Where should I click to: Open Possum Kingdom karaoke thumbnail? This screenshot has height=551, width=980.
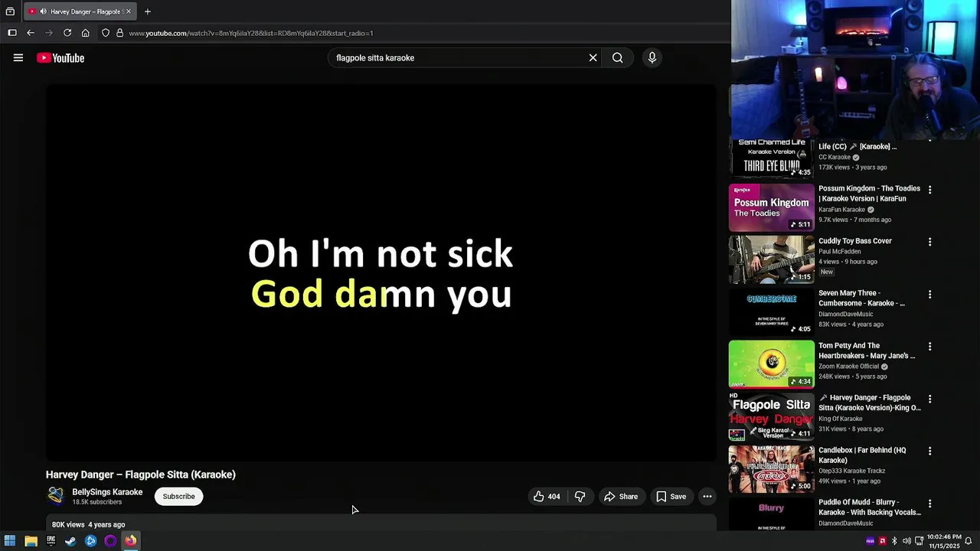pos(771,207)
